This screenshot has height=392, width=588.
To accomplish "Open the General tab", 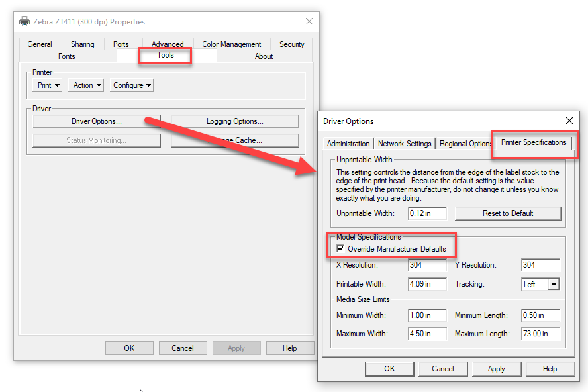I will pyautogui.click(x=40, y=44).
